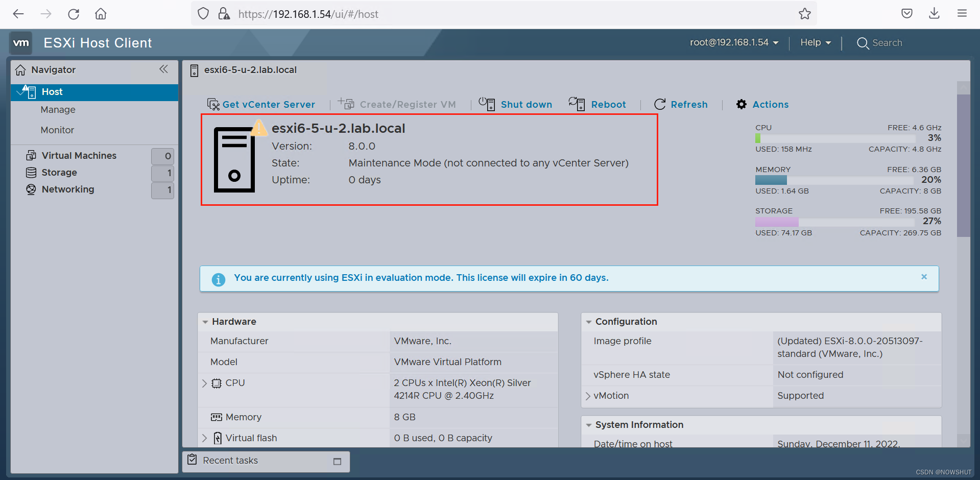The image size is (980, 480).
Task: Bookmark this page with the star icon
Action: (805, 14)
